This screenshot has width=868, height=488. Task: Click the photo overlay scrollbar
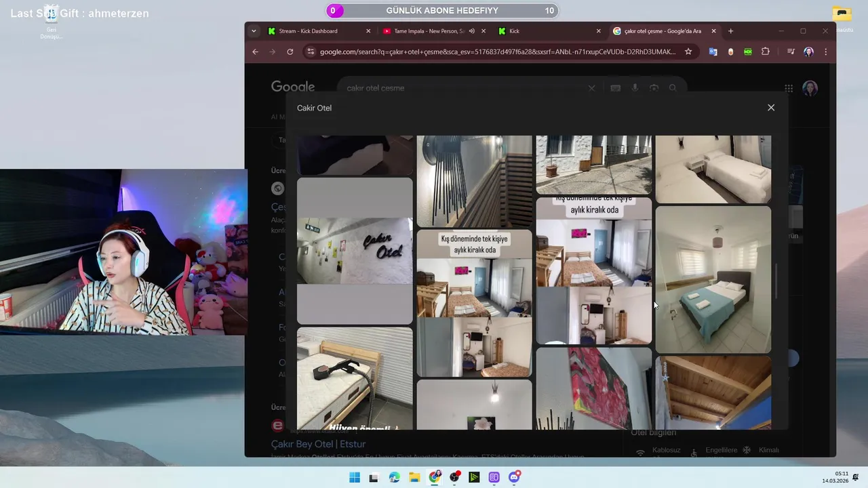pyautogui.click(x=776, y=281)
